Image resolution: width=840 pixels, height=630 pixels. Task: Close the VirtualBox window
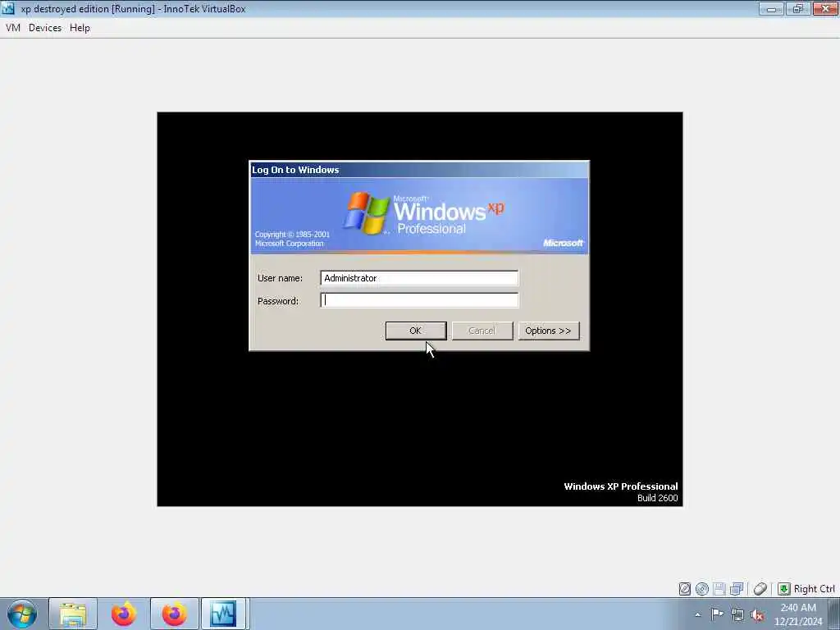coord(825,8)
